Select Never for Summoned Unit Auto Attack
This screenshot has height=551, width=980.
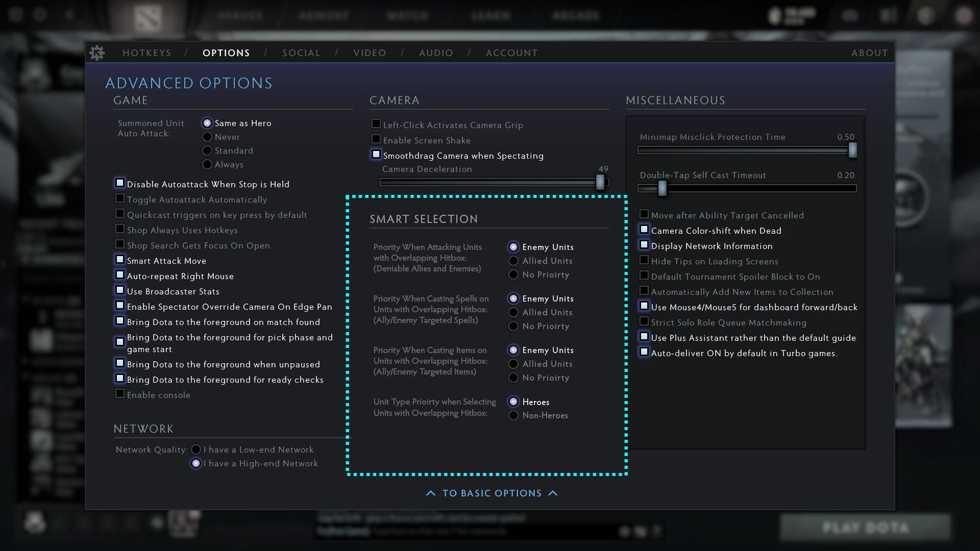pyautogui.click(x=207, y=137)
